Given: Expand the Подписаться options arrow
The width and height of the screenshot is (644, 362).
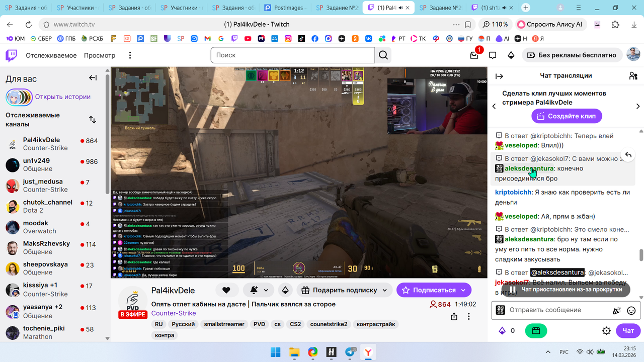Looking at the screenshot, I should click(x=464, y=290).
